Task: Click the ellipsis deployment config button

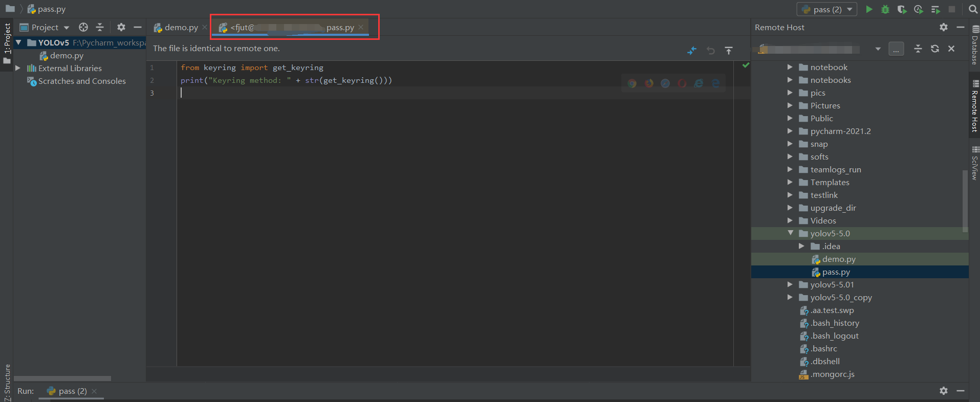Action: (896, 49)
